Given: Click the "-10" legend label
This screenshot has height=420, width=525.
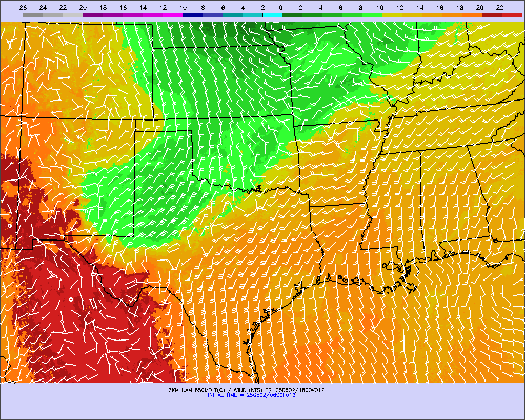Looking at the screenshot, I should click(180, 7).
